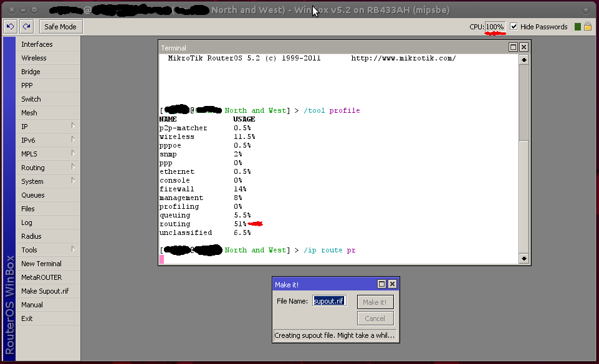599x364 pixels.
Task: Close the Make it! dialog
Action: 392,284
